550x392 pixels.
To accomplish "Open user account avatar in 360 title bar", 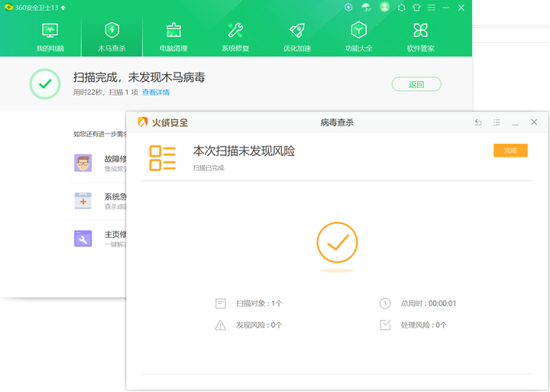I will (x=384, y=7).
